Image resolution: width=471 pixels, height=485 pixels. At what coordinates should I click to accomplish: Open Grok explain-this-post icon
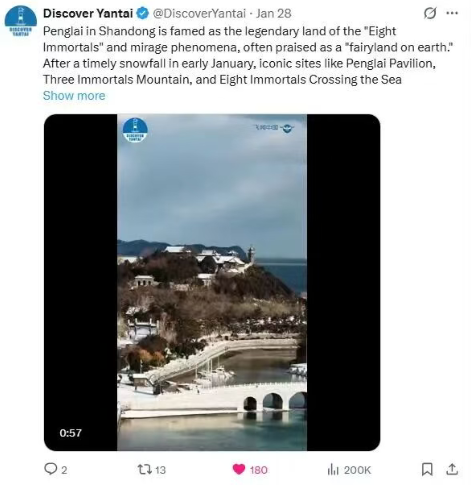(430, 13)
